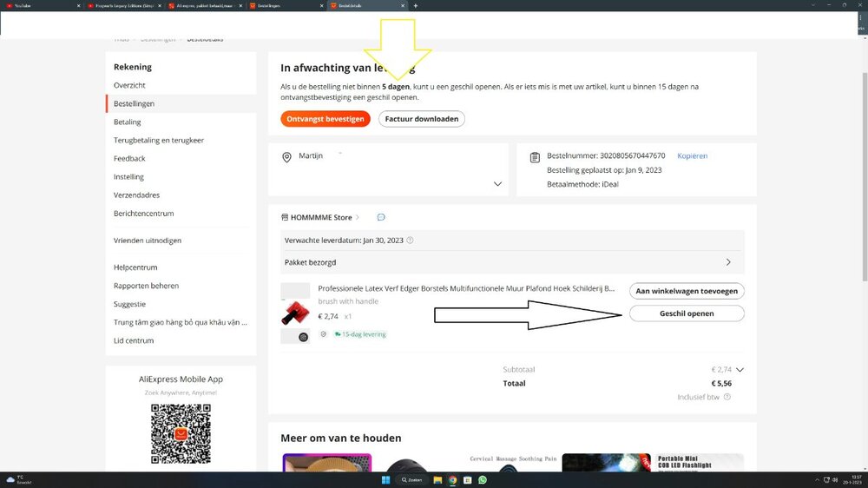Click the chat message icon next to HOMMMME Store
Screen dimensions: 868x488
click(381, 217)
